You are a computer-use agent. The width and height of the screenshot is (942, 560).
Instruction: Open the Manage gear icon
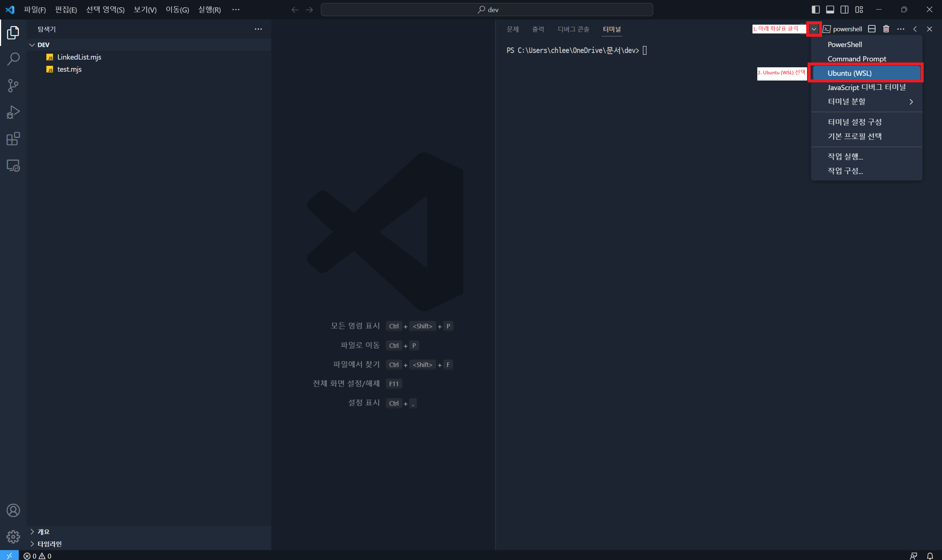click(x=13, y=536)
